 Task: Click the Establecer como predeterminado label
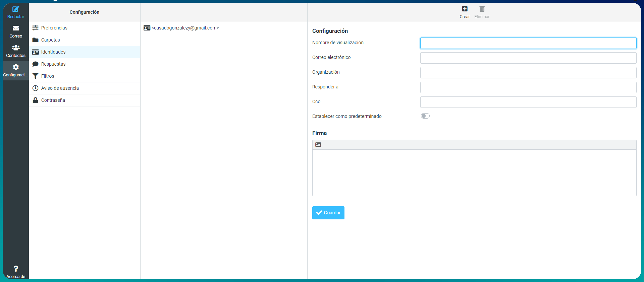[347, 116]
